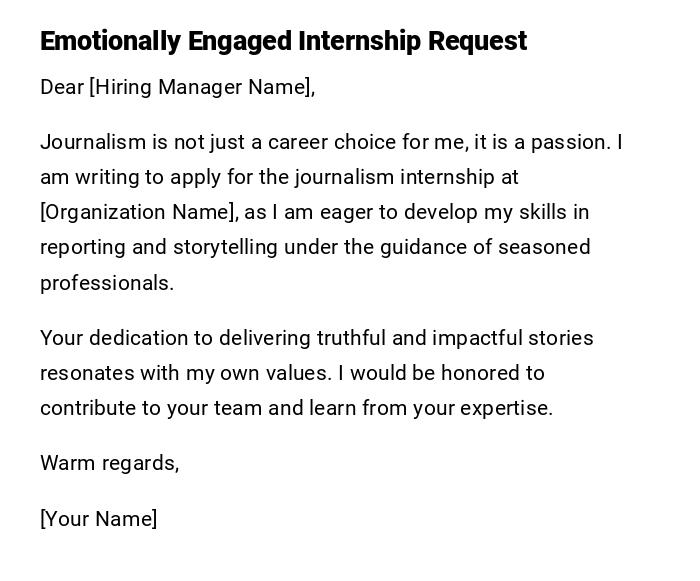
Task: Click the word 'Dear' in the salutation
Action: 62,88
